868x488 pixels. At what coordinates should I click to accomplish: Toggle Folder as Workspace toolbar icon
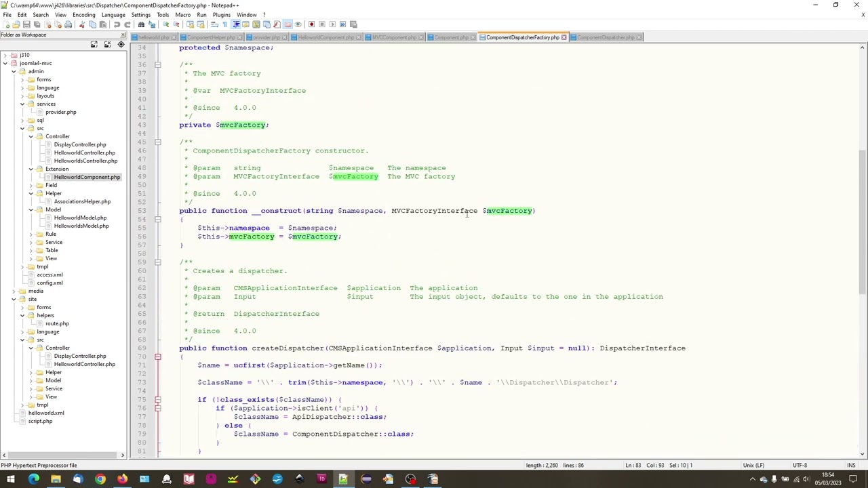pyautogui.click(x=288, y=24)
